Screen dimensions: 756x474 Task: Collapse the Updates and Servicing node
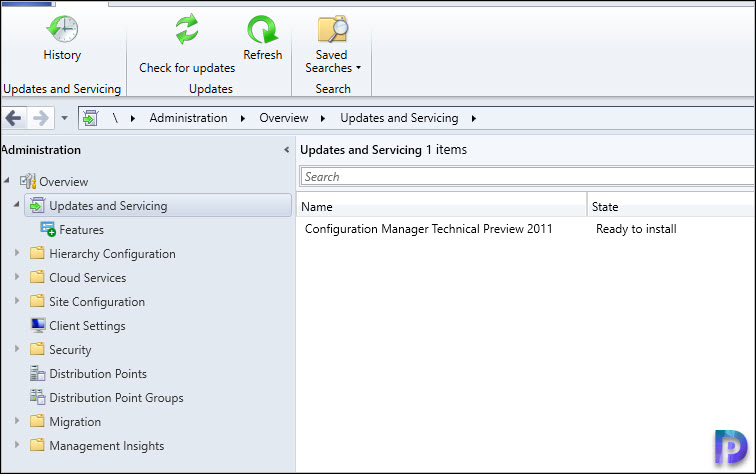click(16, 204)
